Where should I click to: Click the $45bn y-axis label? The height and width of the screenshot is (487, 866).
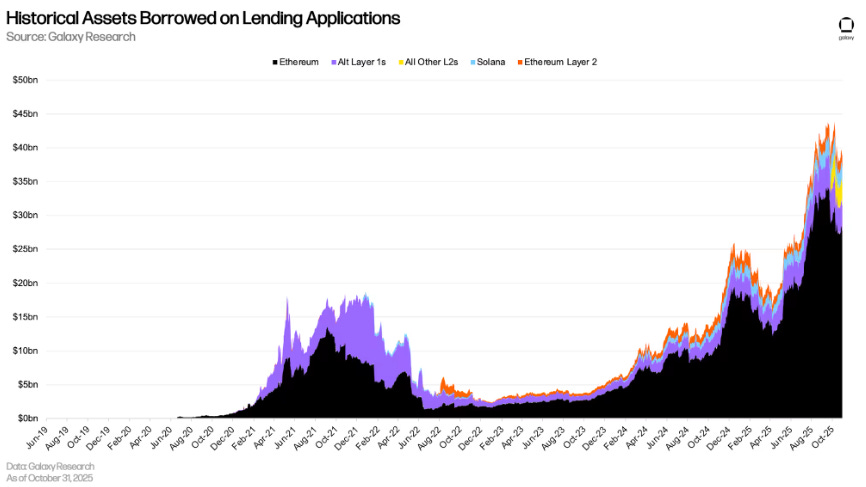pyautogui.click(x=25, y=114)
